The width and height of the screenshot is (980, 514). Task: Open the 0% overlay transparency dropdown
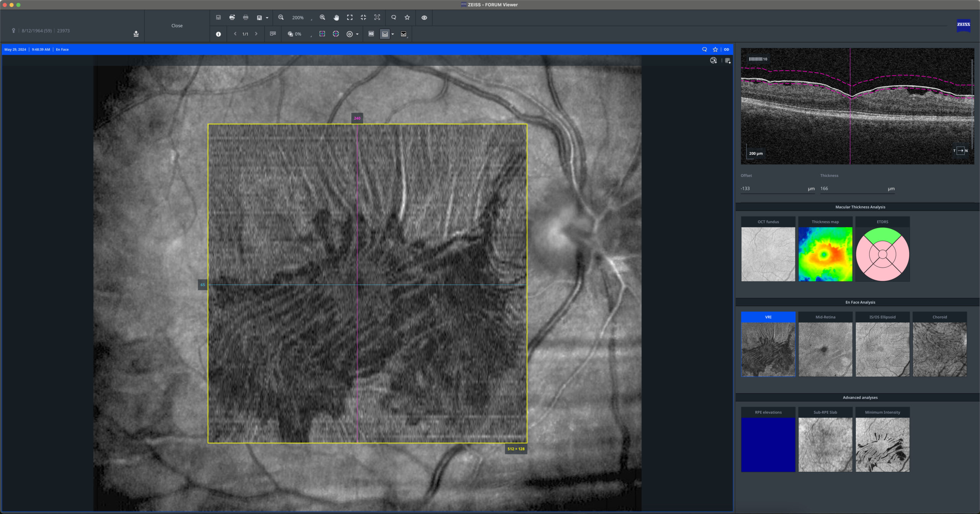pos(300,34)
